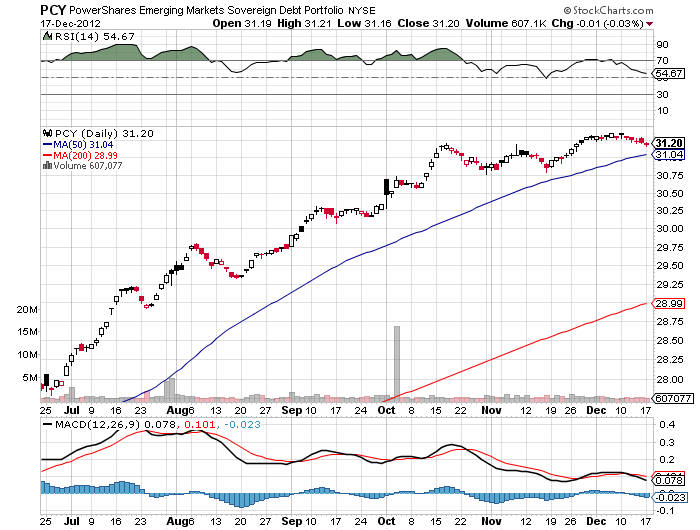Click the blue MA(50) legend line marker
The image size is (700, 530).
pyautogui.click(x=47, y=145)
